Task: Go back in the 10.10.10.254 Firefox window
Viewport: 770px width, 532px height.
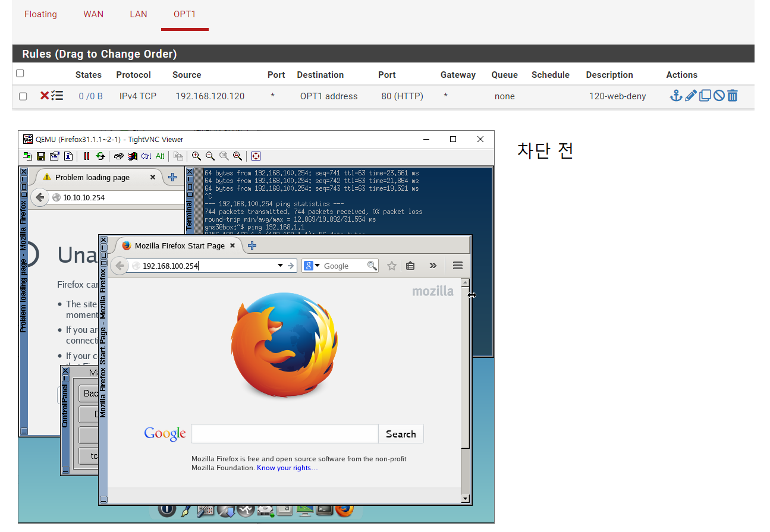Action: (39, 197)
